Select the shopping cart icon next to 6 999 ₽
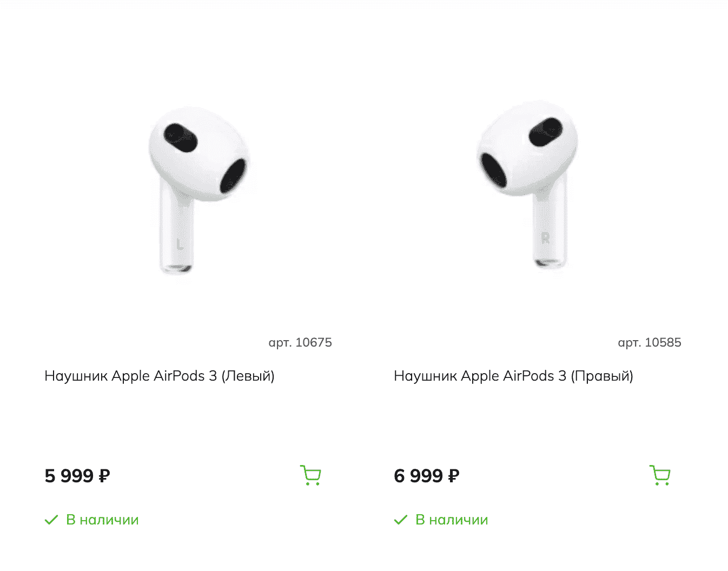Image resolution: width=728 pixels, height=571 pixels. (x=659, y=475)
